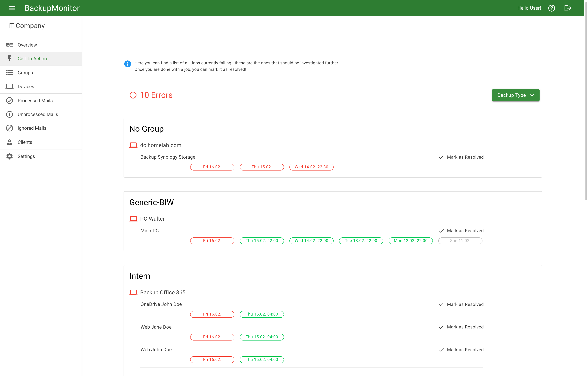Viewport: 588px width, 376px height.
Task: Mark Backup Synology Storage as resolved
Action: pyautogui.click(x=461, y=157)
